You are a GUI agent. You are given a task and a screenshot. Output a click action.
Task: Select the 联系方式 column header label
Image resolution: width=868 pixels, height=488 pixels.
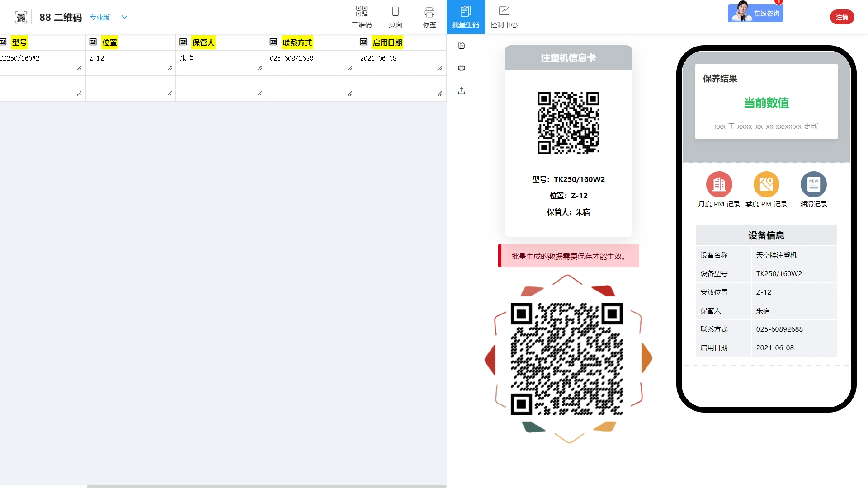click(x=297, y=42)
